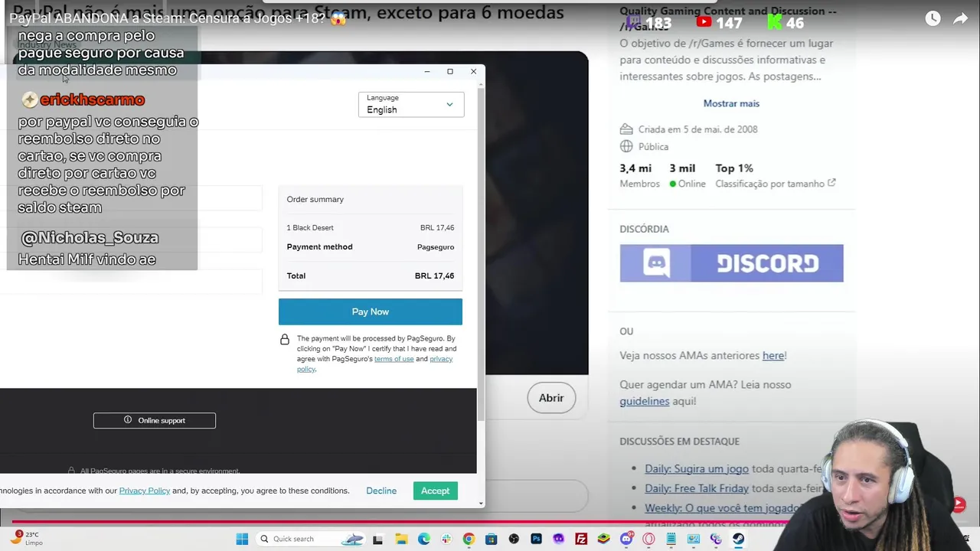Screen dimensions: 980x551
Task: Click the @Nicholas_Souza username in chat
Action: point(90,238)
